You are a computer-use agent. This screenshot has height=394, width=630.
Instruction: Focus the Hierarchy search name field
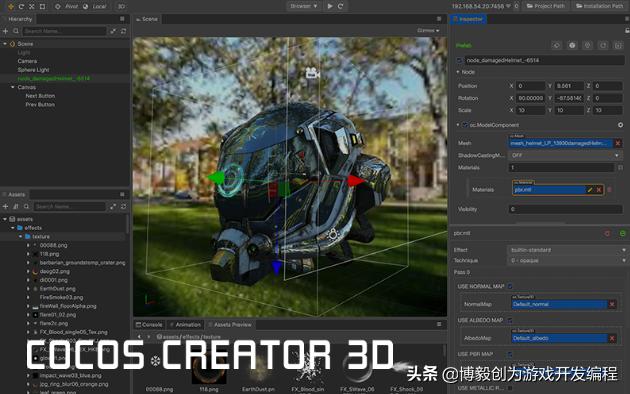point(64,31)
